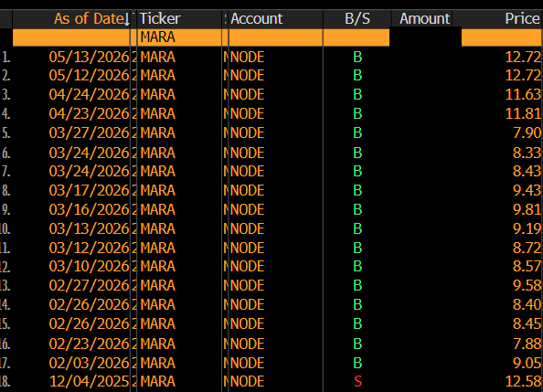Screen dimensions: 543x392
Task: Select row number 8
Action: [5, 190]
